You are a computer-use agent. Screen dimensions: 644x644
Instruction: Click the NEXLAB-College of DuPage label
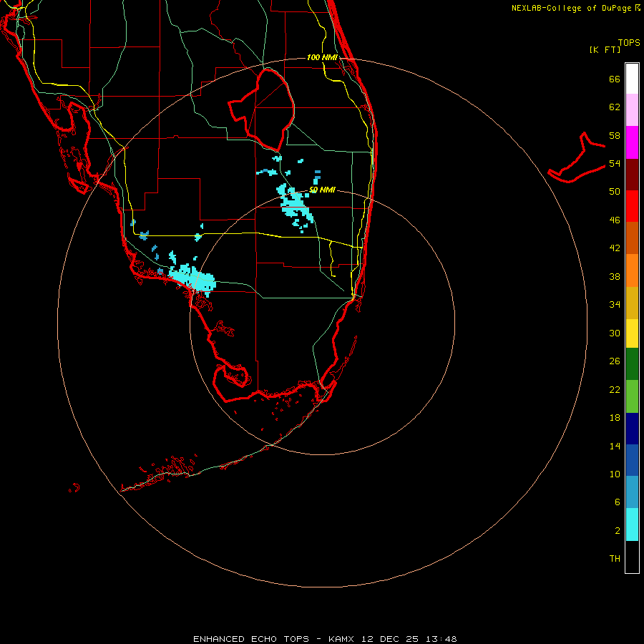tap(571, 8)
